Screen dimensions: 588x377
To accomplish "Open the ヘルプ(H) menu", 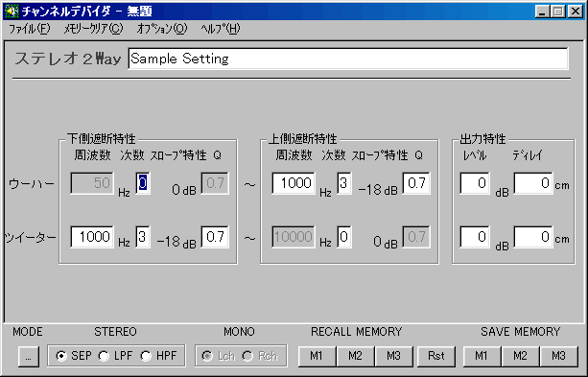I will (x=220, y=29).
